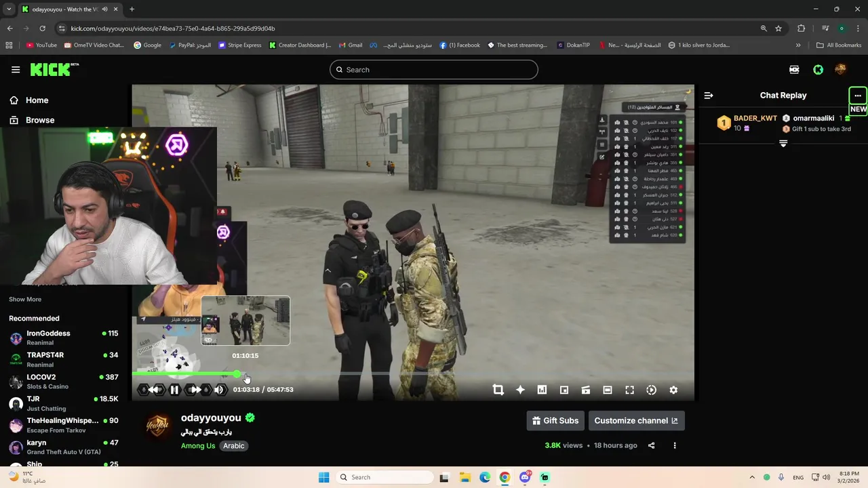Open playback speed control
Image resolution: width=868 pixels, height=488 pixels.
(651, 390)
